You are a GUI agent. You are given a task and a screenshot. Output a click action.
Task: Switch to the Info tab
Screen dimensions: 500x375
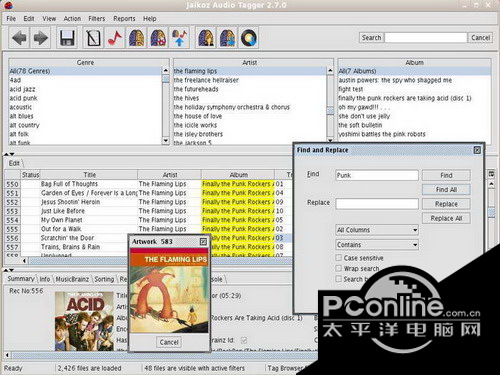45,279
